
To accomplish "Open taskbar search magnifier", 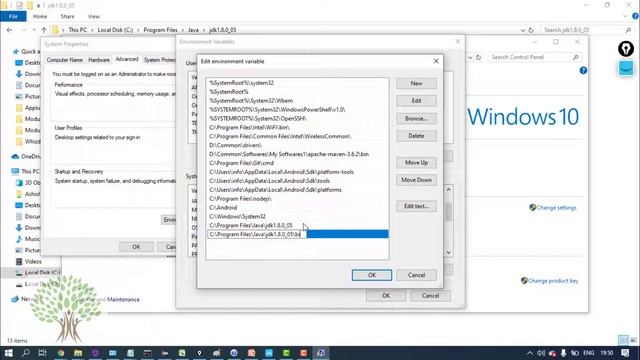I will coord(26,353).
